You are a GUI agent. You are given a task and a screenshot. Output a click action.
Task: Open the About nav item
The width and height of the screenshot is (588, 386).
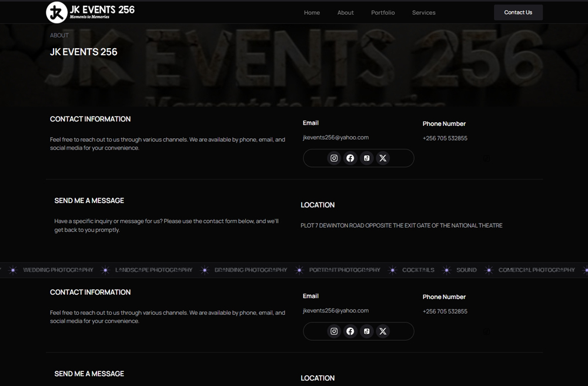(345, 12)
